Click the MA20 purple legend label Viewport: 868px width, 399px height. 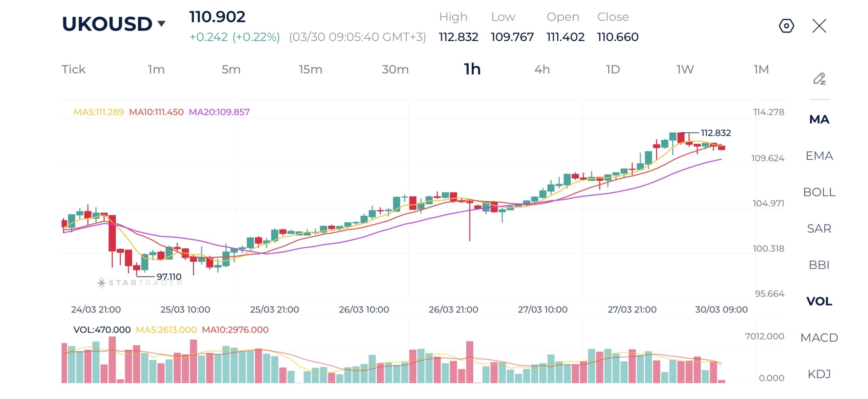point(219,112)
